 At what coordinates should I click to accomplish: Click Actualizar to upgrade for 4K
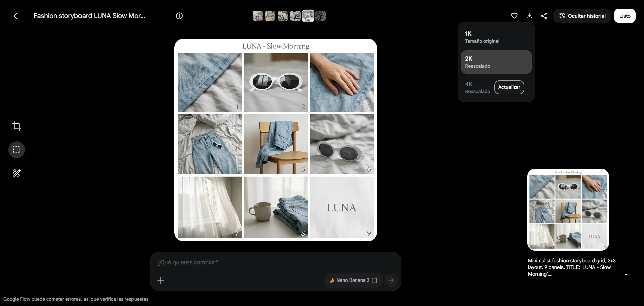click(x=509, y=87)
